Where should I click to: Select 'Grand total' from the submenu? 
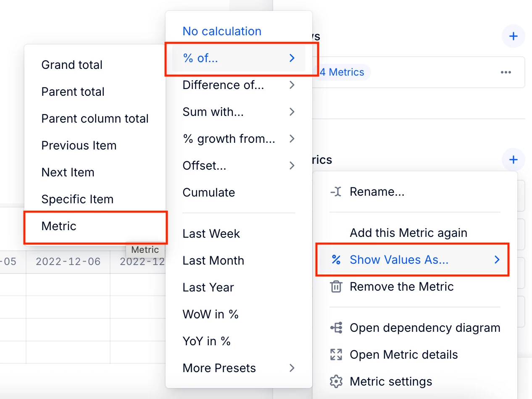[72, 65]
